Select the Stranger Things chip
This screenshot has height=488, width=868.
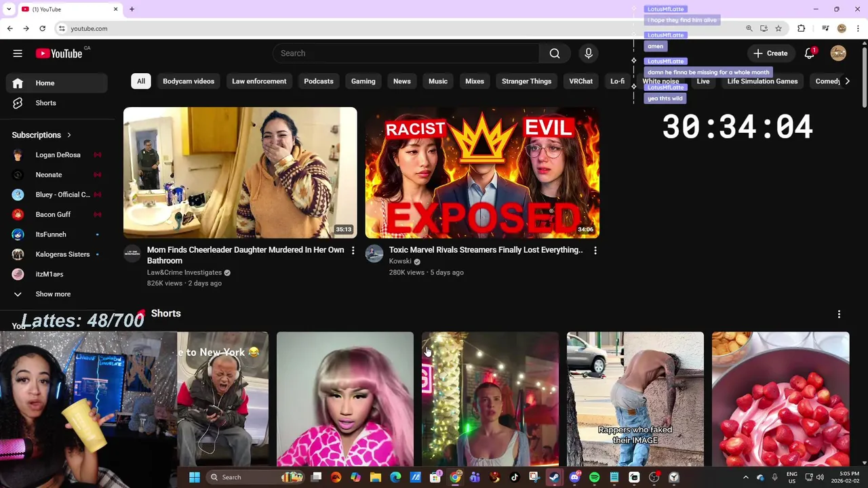tap(526, 81)
